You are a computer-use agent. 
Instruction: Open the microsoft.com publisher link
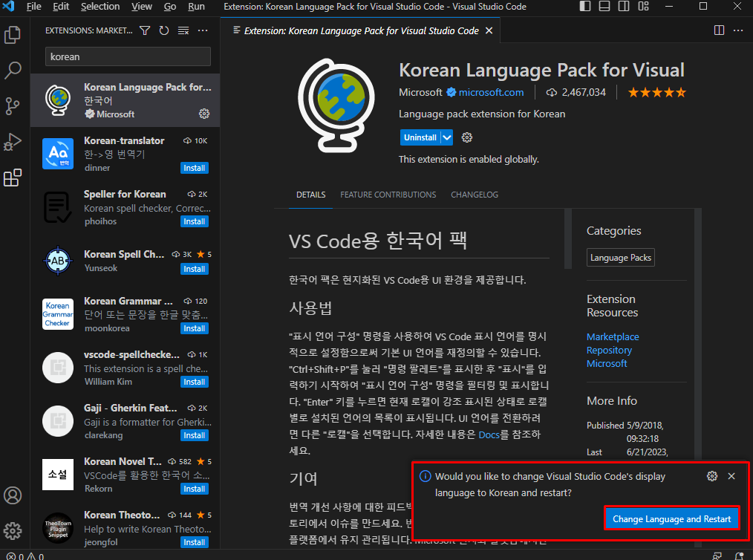pyautogui.click(x=491, y=92)
